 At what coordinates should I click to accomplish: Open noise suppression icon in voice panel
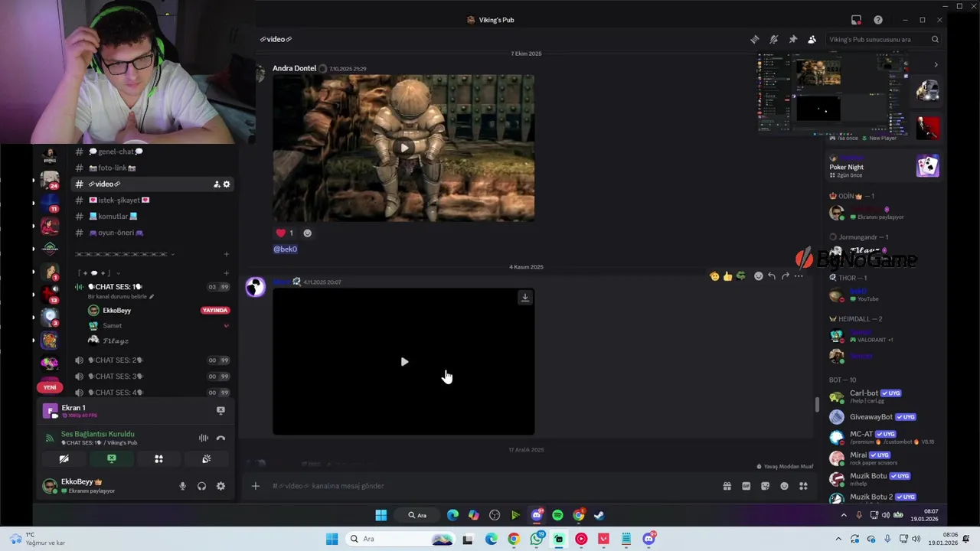pos(204,438)
